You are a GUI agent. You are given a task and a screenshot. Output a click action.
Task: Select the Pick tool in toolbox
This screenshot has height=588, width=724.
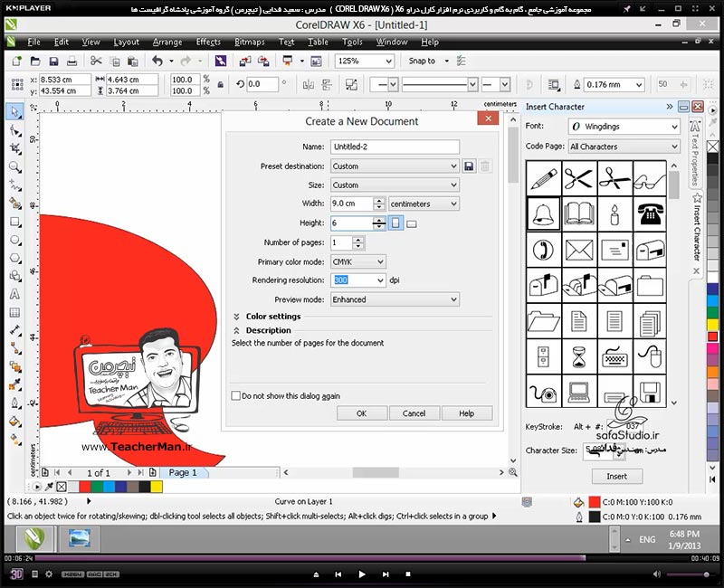click(14, 111)
